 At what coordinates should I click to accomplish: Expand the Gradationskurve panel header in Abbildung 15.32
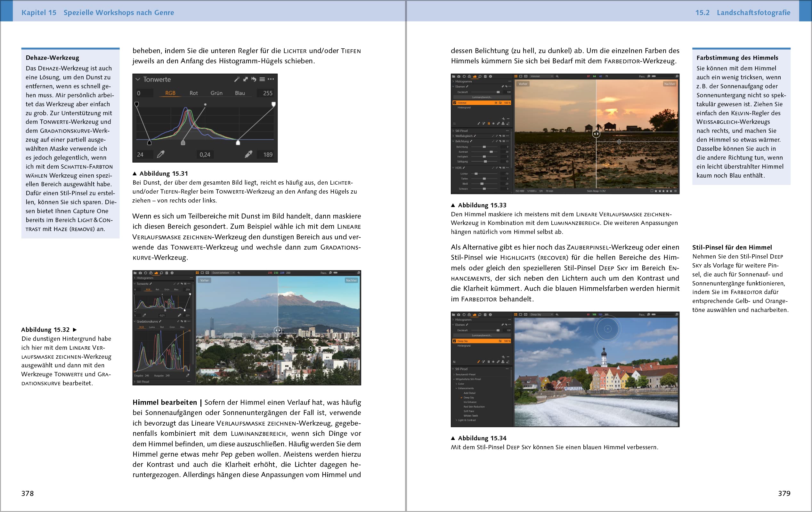coord(134,321)
